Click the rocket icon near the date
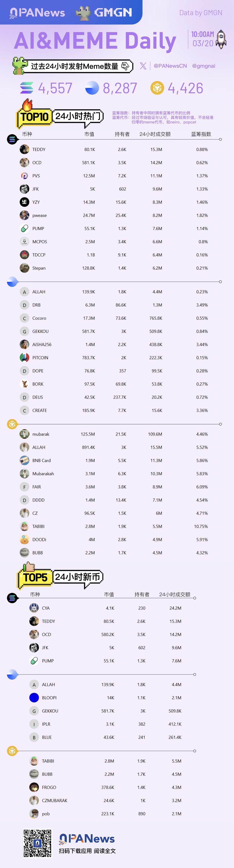The image size is (234, 868). point(221,39)
